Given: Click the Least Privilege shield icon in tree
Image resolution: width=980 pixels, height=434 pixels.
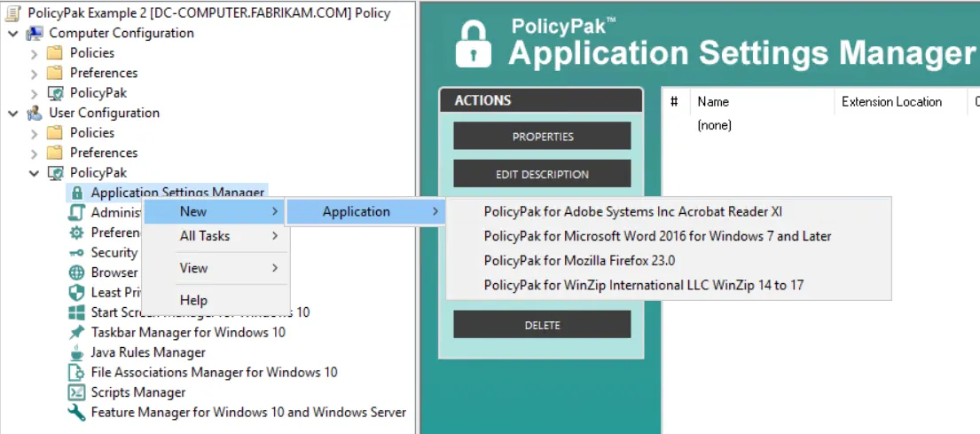Looking at the screenshot, I should coord(76,292).
